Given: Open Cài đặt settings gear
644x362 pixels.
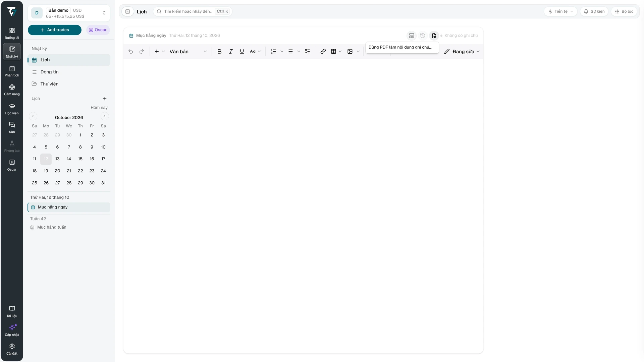Looking at the screenshot, I should (x=12, y=349).
